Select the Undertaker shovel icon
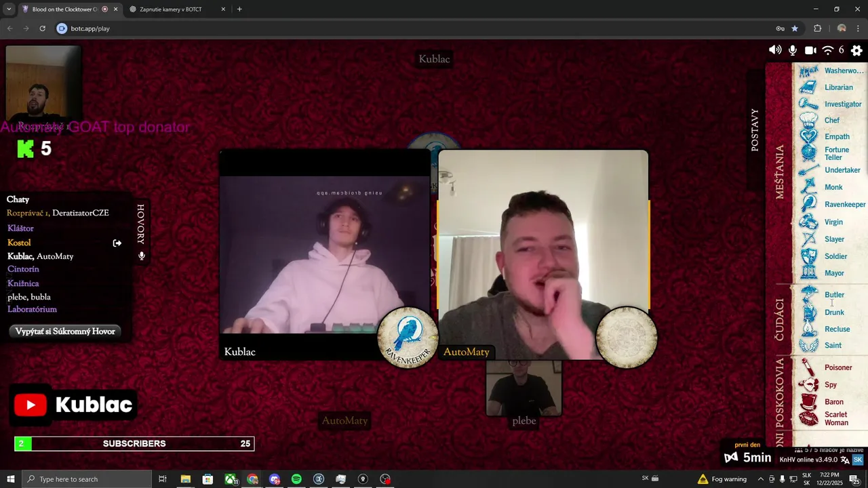 [x=808, y=171]
